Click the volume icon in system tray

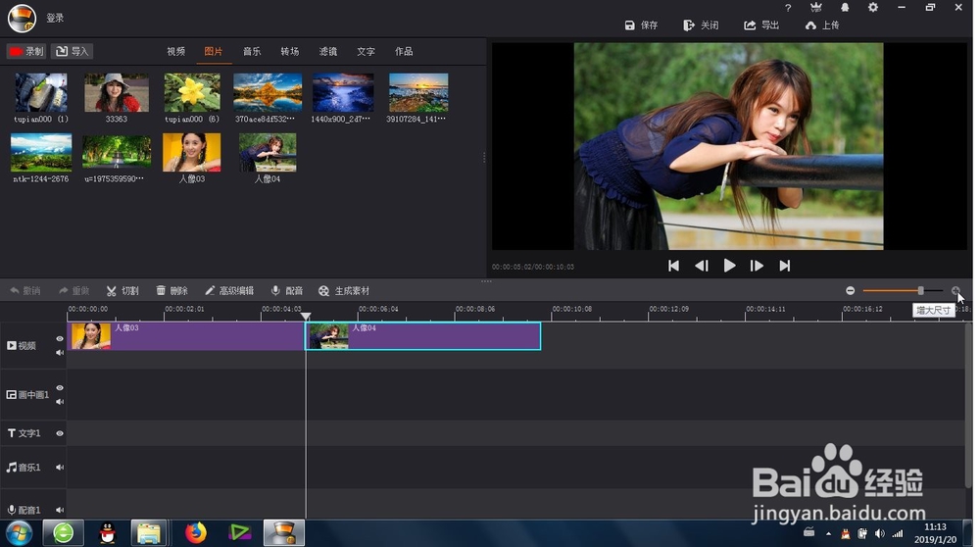[x=879, y=533]
